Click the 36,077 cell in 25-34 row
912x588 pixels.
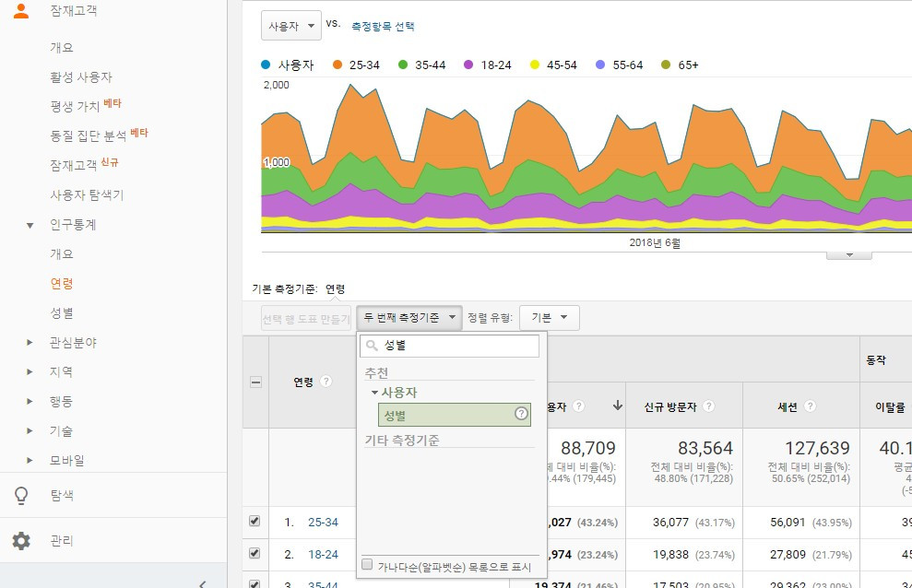tap(670, 523)
